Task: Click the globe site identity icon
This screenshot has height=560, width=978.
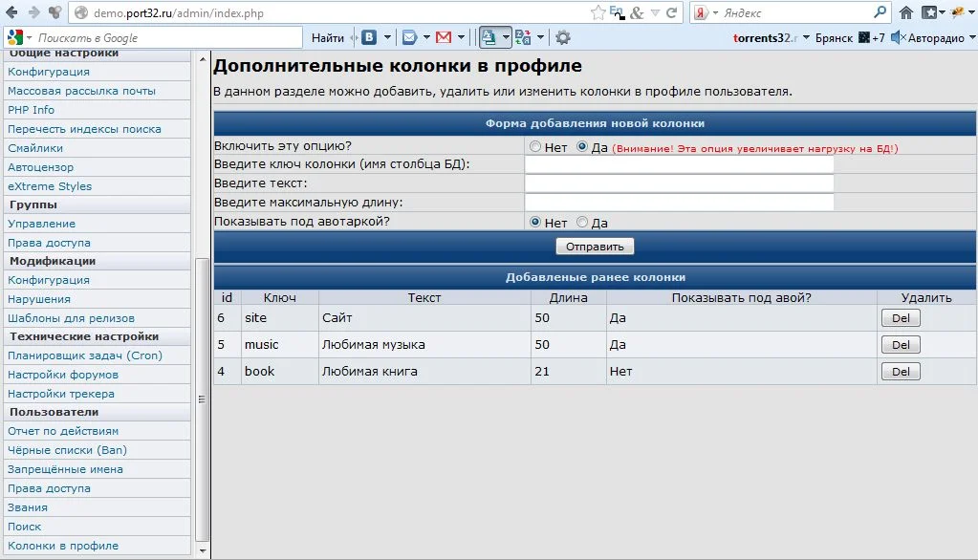Action: 81,12
